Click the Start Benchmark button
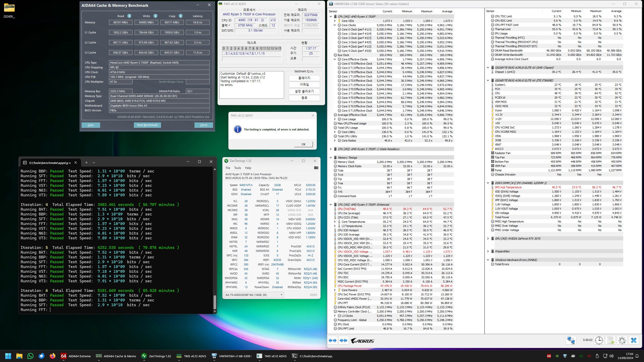 click(x=147, y=125)
